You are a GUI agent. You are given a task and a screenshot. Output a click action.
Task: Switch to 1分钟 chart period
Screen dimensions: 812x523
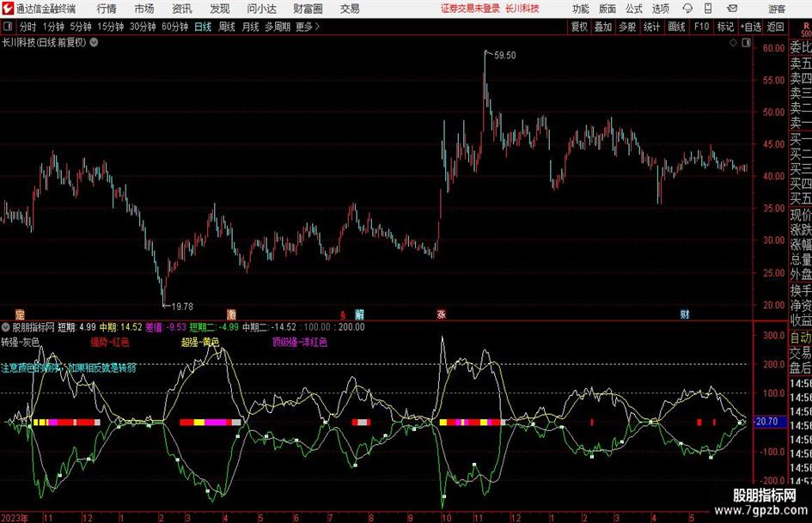[53, 27]
